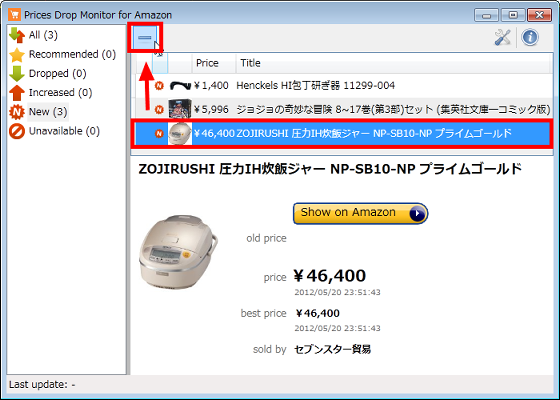Click the app cart icon in title bar

pyautogui.click(x=15, y=15)
